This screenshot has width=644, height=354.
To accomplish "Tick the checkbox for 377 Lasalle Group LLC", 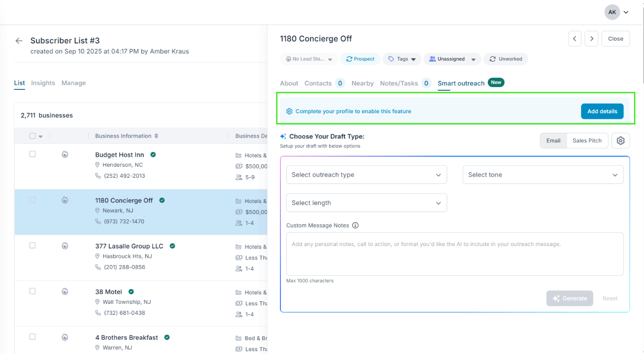I will pos(32,246).
